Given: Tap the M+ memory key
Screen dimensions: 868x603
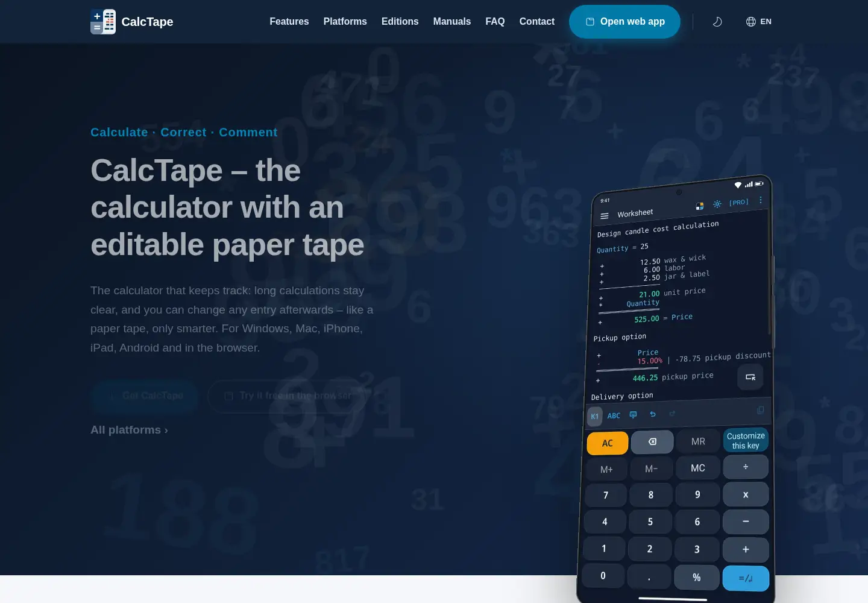Looking at the screenshot, I should click(606, 470).
